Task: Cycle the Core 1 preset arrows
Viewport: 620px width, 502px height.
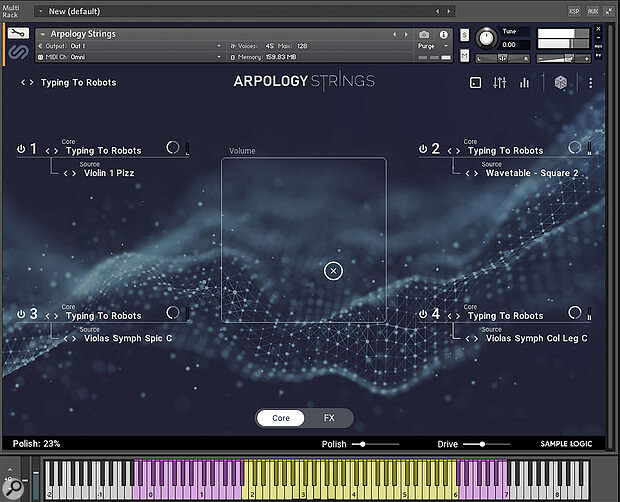Action: (x=52, y=151)
